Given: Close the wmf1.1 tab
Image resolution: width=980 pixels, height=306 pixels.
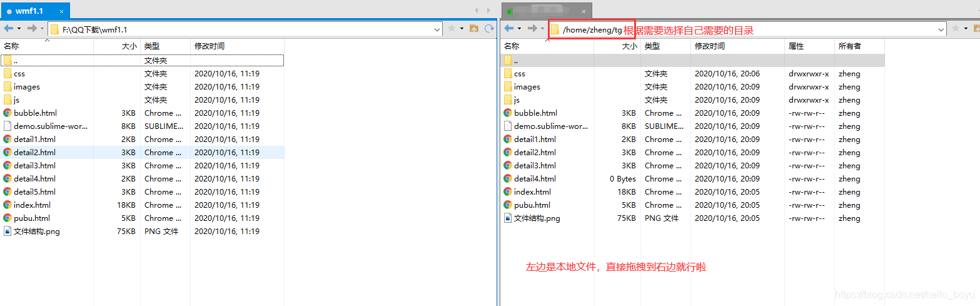Looking at the screenshot, I should (61, 11).
